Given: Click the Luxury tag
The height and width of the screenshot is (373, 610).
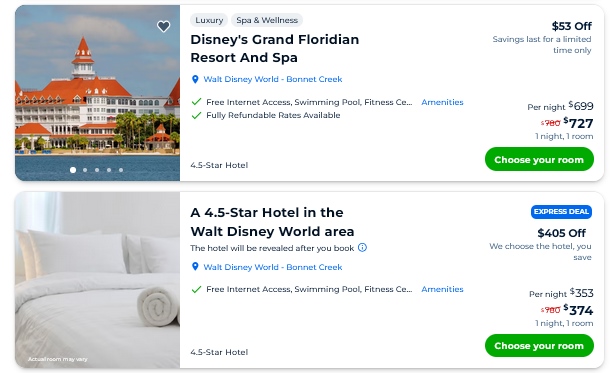Looking at the screenshot, I should click(x=209, y=20).
